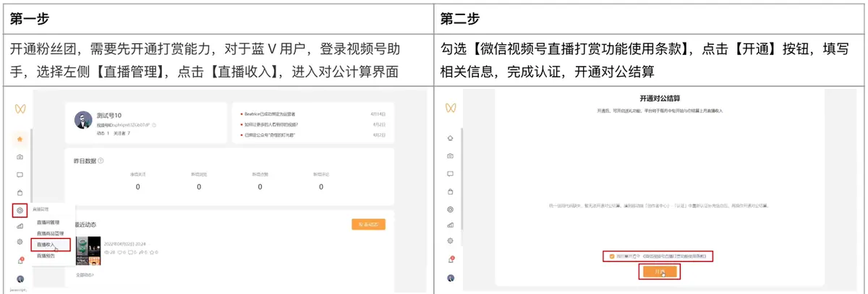Screen dimensions: 868x294
Task: Open the camera icon in the first-step sidebar
Action: (x=20, y=156)
